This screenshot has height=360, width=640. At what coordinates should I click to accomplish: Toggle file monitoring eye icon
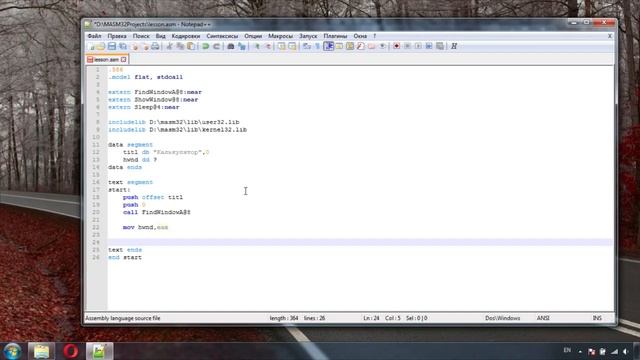[382, 47]
